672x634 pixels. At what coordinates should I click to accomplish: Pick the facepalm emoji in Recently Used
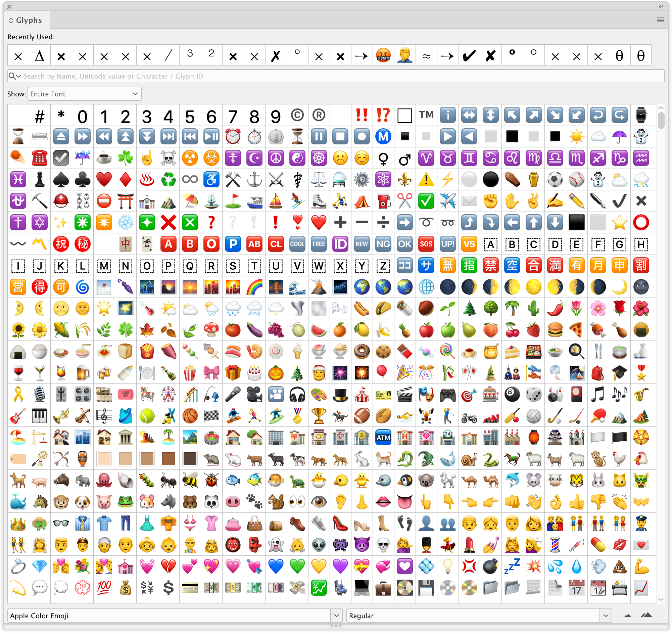pos(404,55)
